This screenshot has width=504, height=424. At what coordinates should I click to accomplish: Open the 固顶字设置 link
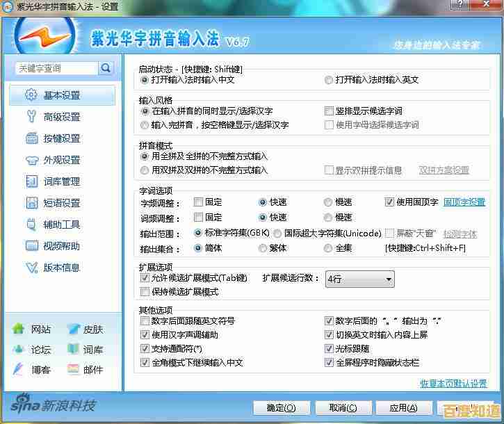(x=464, y=202)
